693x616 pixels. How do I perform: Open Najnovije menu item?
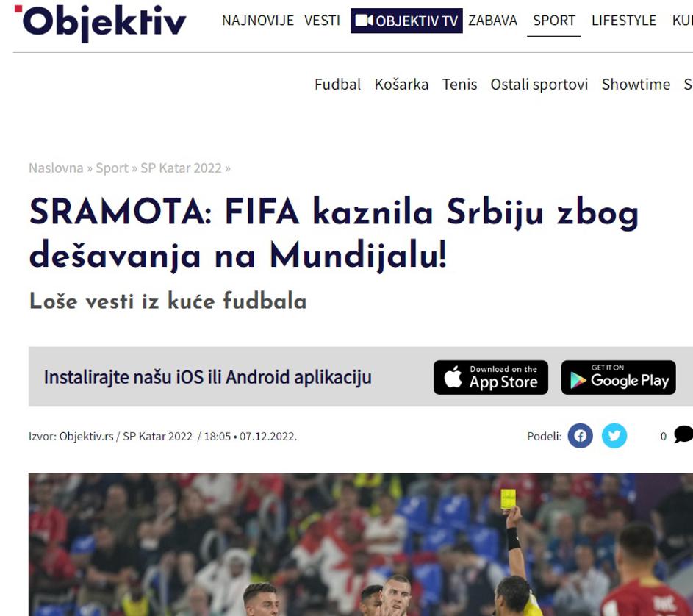tap(258, 21)
